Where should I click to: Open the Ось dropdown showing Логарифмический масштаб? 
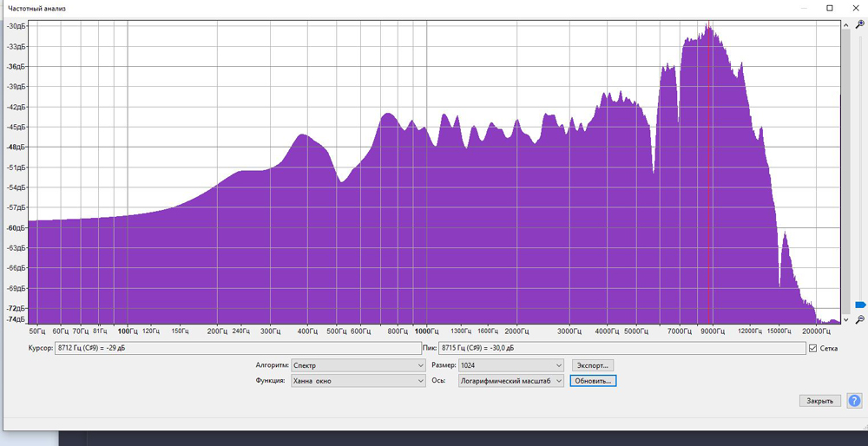pyautogui.click(x=511, y=381)
